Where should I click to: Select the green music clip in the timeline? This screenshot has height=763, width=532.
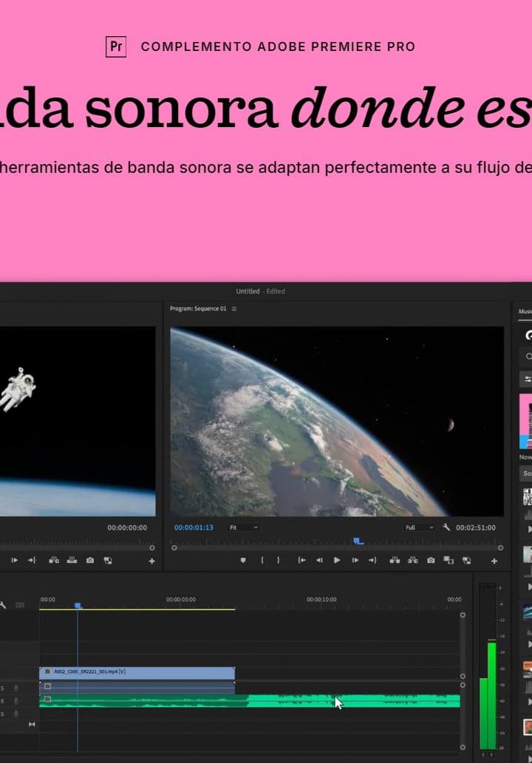[250, 701]
